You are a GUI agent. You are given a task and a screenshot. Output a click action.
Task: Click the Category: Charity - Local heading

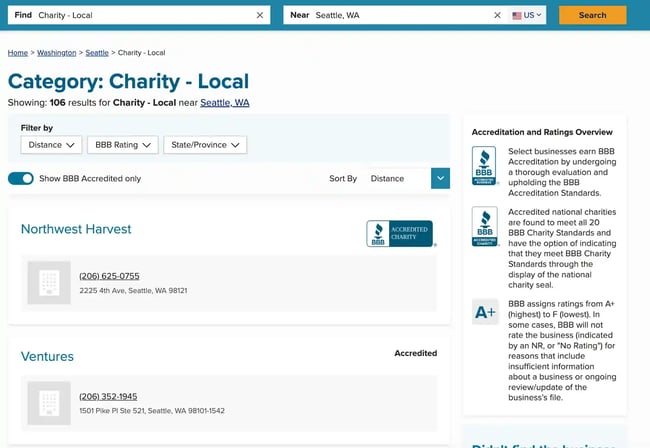[129, 81]
